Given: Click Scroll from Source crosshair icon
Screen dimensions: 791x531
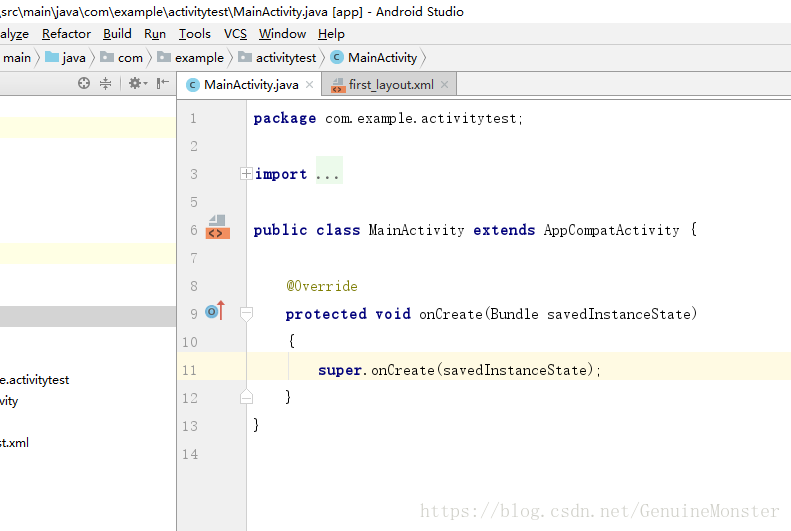Looking at the screenshot, I should (x=84, y=83).
